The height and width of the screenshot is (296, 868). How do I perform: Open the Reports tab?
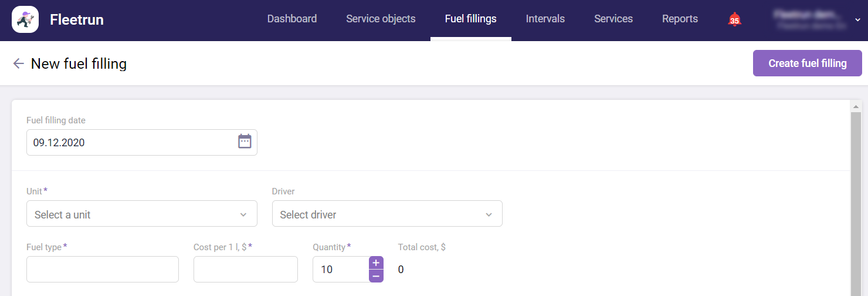point(680,19)
